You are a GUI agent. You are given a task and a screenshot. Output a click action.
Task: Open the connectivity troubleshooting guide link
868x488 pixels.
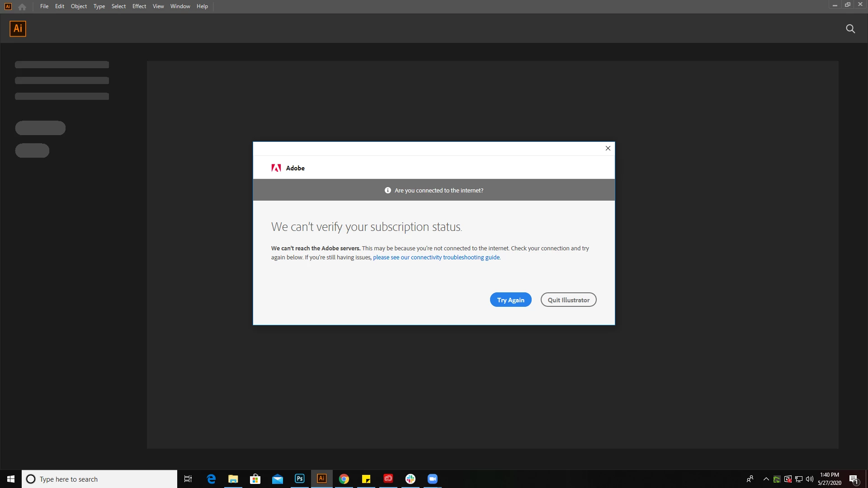(436, 258)
